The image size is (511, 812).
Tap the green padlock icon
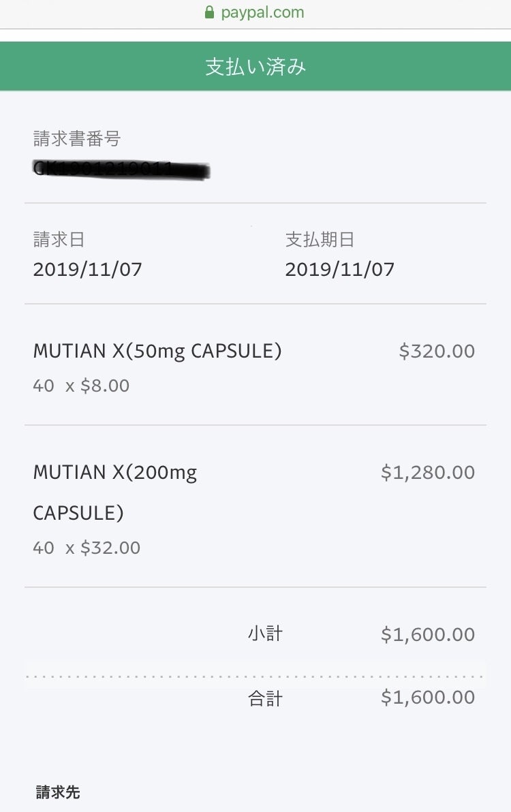click(x=210, y=12)
